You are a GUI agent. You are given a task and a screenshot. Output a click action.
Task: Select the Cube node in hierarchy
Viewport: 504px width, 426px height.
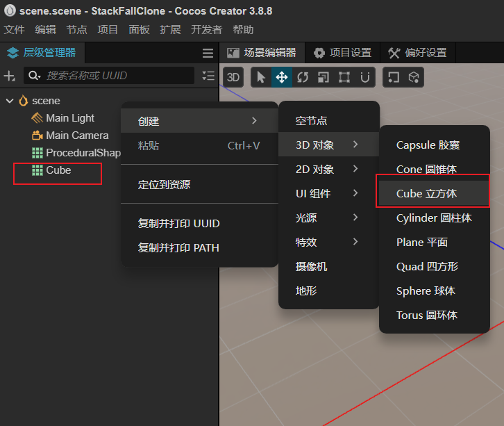point(58,170)
